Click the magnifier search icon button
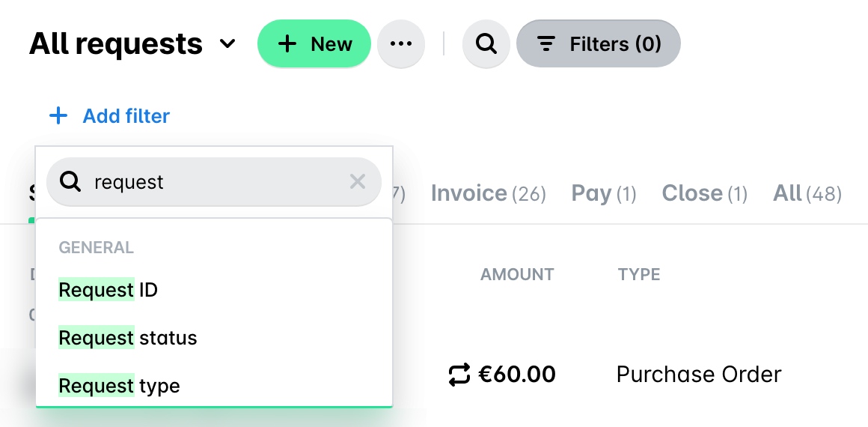 click(486, 43)
